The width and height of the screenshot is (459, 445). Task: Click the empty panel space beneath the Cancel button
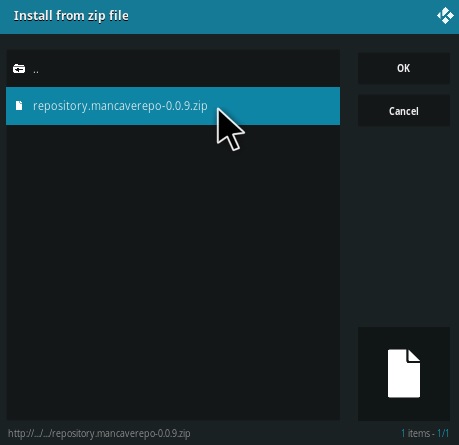(404, 227)
